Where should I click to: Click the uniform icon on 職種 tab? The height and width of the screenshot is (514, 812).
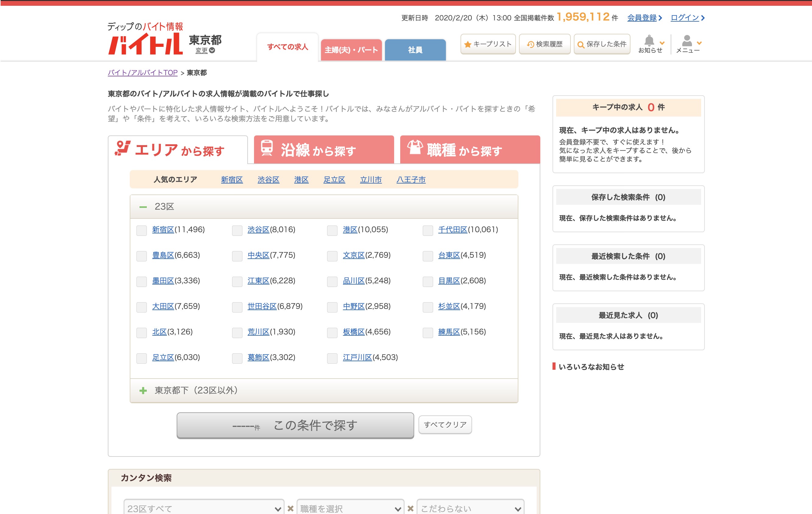(x=415, y=147)
